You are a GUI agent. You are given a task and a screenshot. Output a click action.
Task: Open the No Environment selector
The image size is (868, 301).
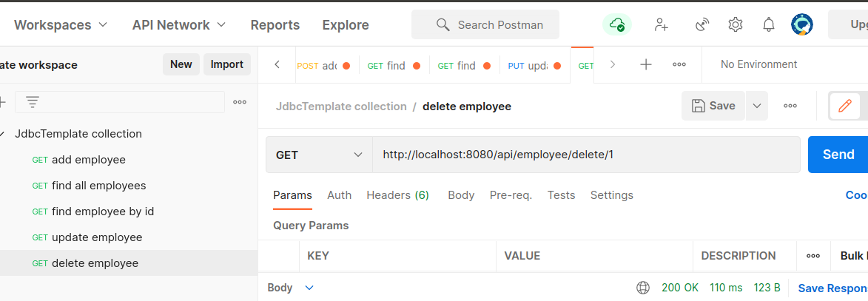(758, 65)
